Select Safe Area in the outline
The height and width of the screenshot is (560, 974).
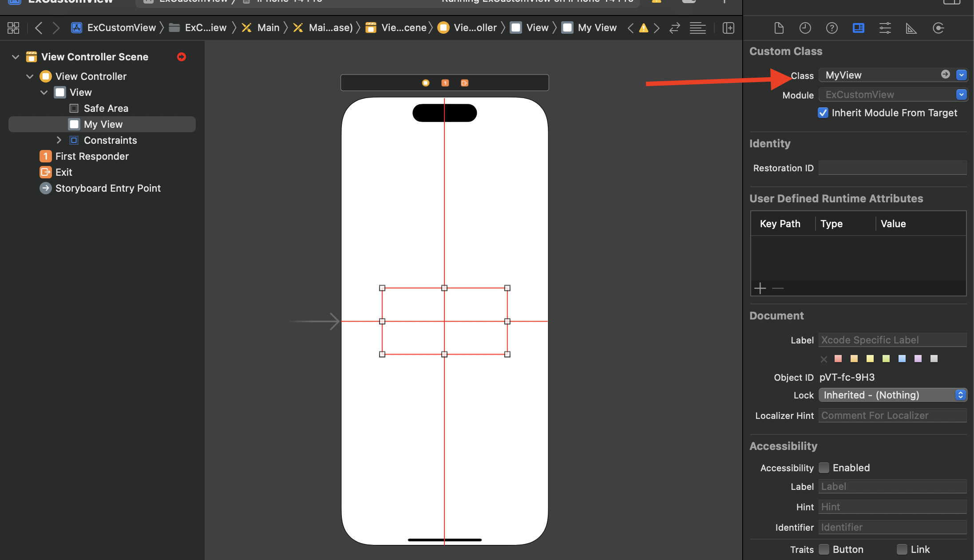106,108
